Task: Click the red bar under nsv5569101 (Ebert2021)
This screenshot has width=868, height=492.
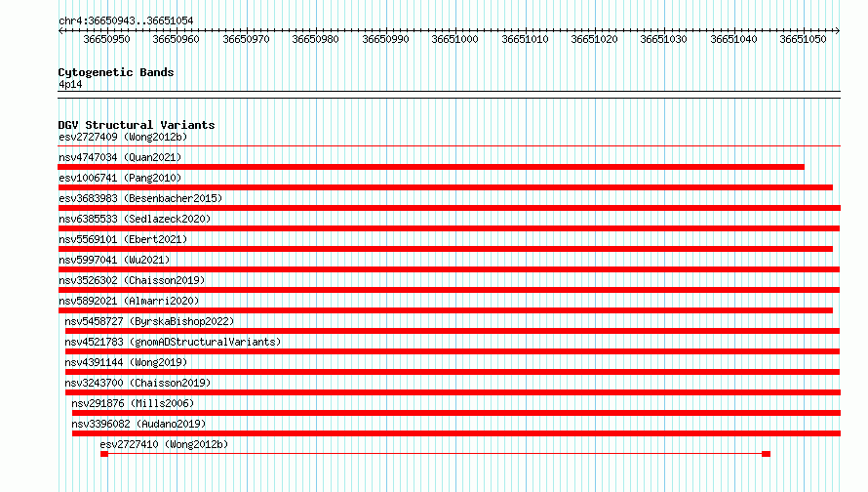Action: (446, 249)
